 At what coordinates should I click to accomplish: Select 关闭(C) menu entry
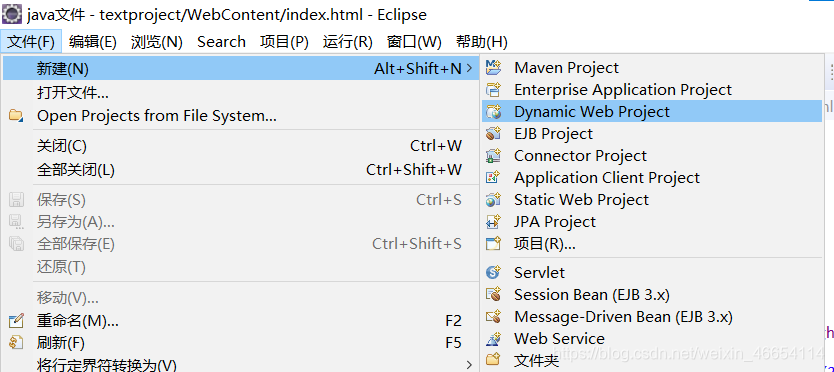click(240, 145)
